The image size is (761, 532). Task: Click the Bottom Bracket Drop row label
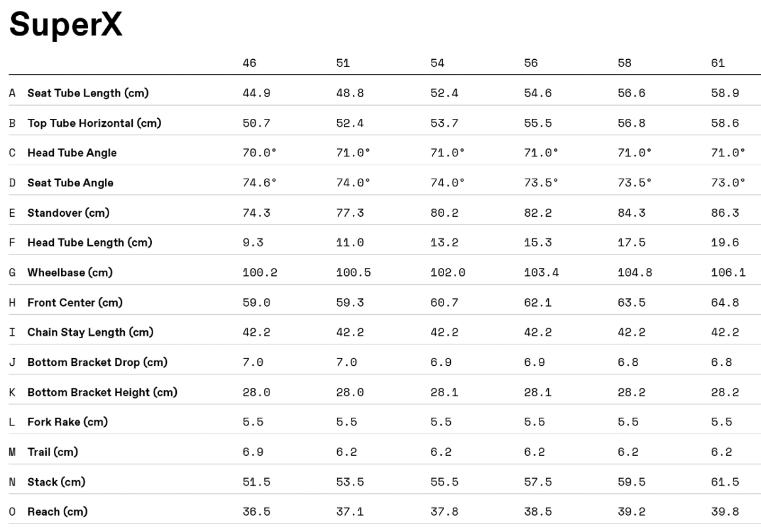tap(97, 362)
